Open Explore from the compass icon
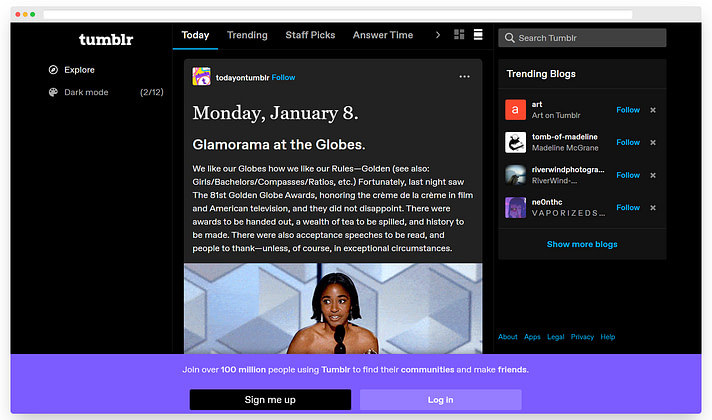 click(54, 70)
